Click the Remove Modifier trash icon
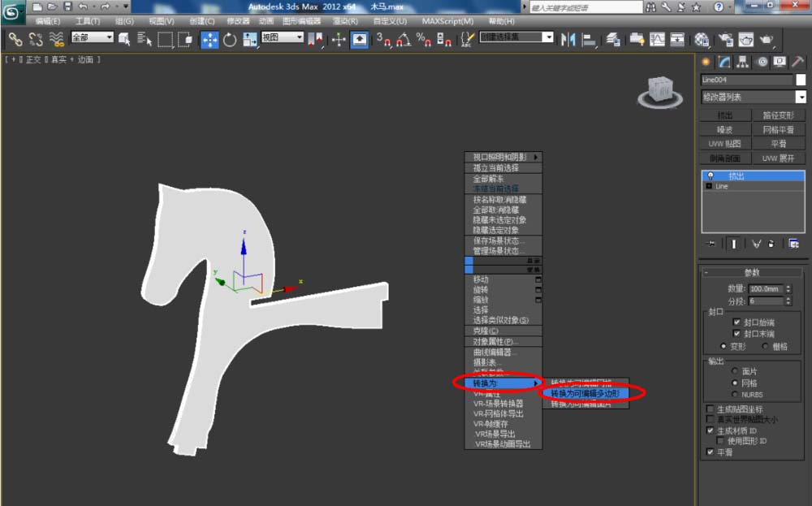Image resolution: width=812 pixels, height=506 pixels. [771, 244]
